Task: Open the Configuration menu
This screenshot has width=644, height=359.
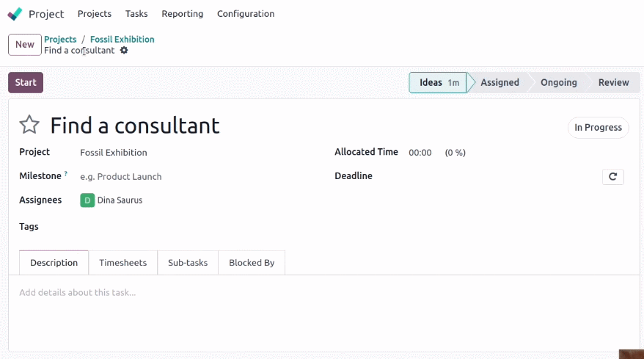Action: click(x=246, y=14)
